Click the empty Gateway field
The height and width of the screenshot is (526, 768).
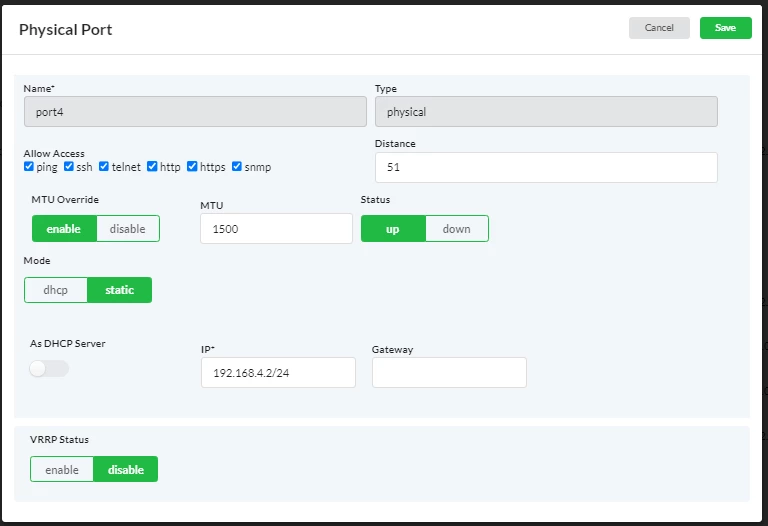point(449,372)
